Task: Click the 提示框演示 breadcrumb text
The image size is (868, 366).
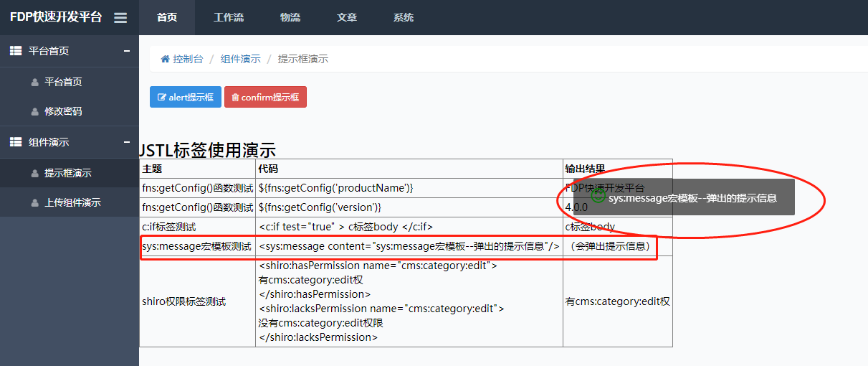Action: click(303, 59)
